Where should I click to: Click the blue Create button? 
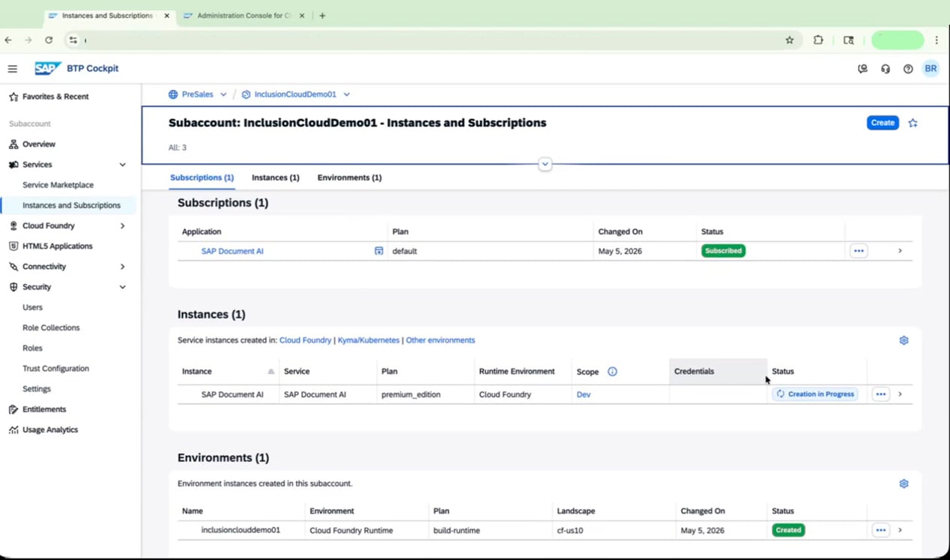pyautogui.click(x=883, y=123)
